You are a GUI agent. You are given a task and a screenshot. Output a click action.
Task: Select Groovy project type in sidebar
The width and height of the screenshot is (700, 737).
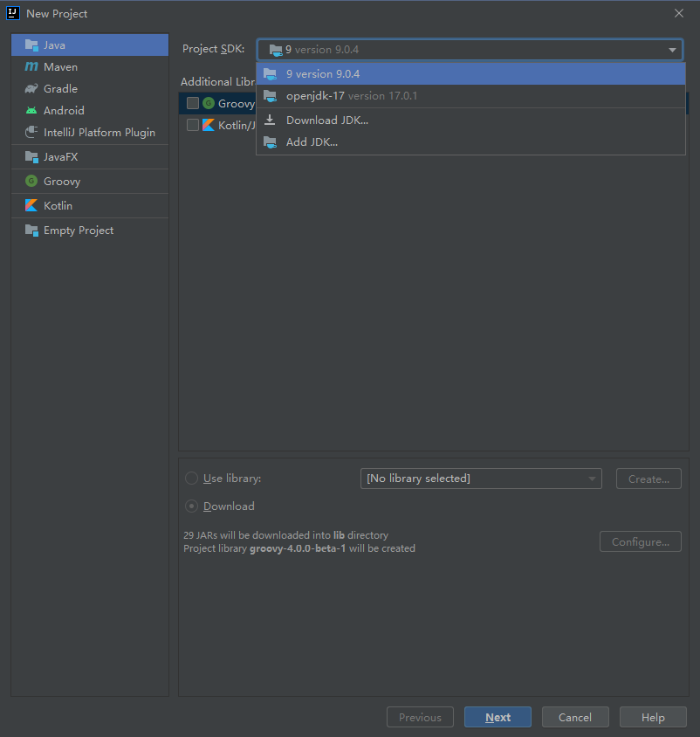pyautogui.click(x=90, y=181)
